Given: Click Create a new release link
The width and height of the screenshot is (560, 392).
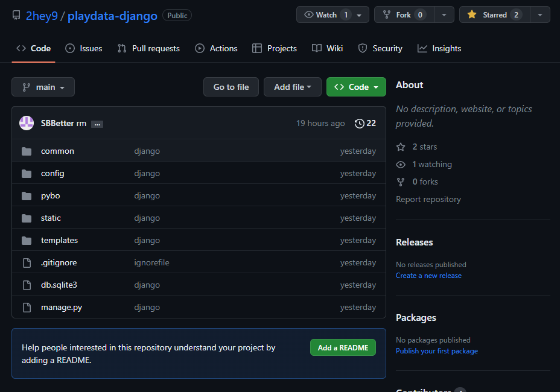Looking at the screenshot, I should click(x=428, y=276).
